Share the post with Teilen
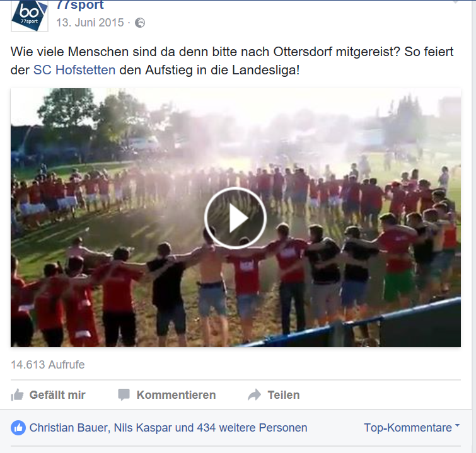This screenshot has height=453, width=476. click(284, 395)
